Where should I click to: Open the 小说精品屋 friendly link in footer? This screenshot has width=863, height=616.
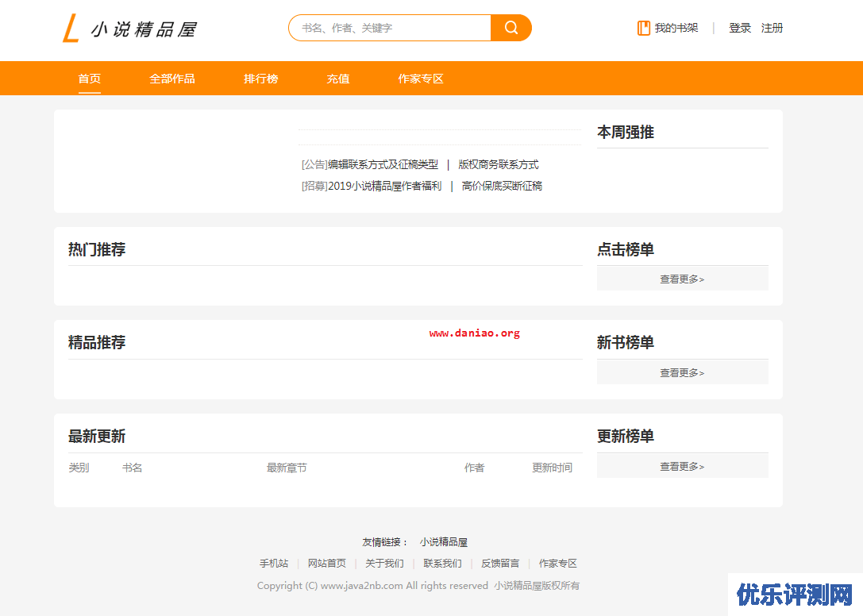tap(444, 542)
